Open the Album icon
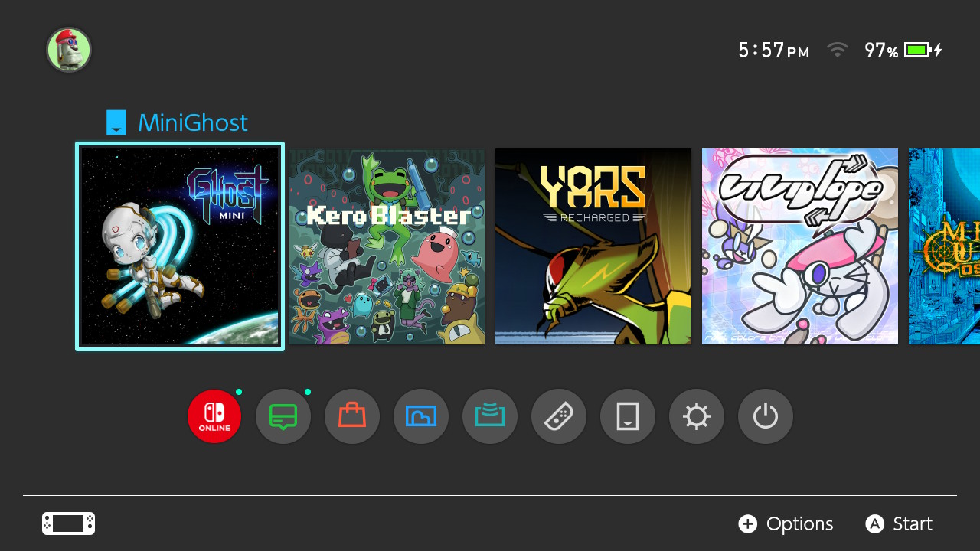This screenshot has width=980, height=551. point(421,416)
